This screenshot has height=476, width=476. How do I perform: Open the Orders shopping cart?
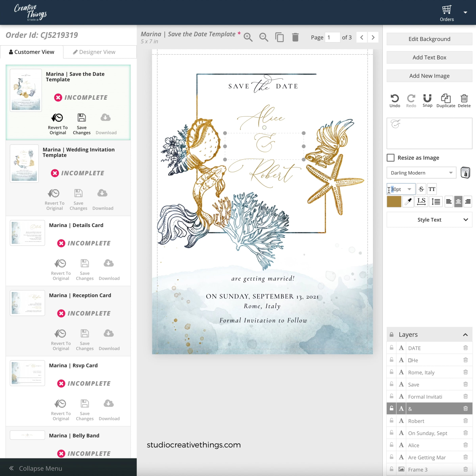[x=447, y=13]
